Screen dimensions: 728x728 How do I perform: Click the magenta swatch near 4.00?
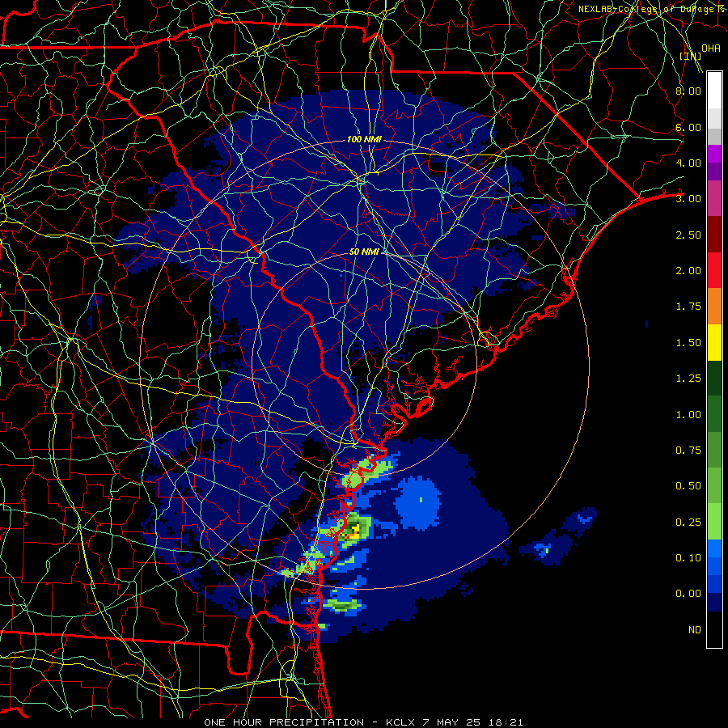click(x=714, y=154)
